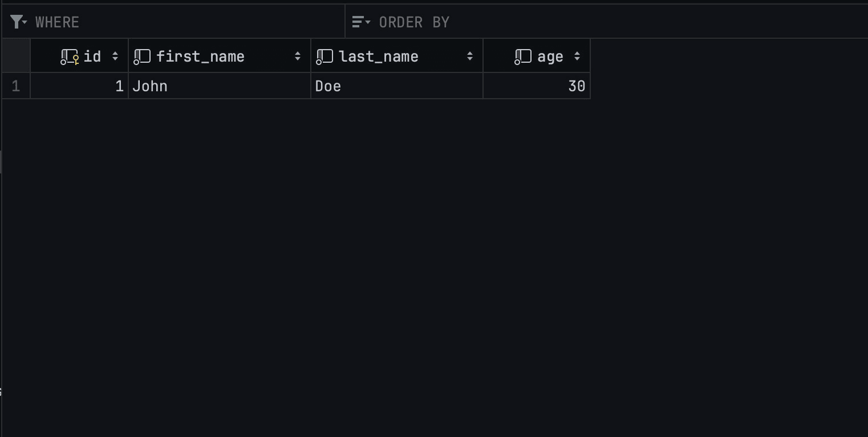The image size is (868, 437).
Task: Select the cell containing John
Action: click(220, 86)
